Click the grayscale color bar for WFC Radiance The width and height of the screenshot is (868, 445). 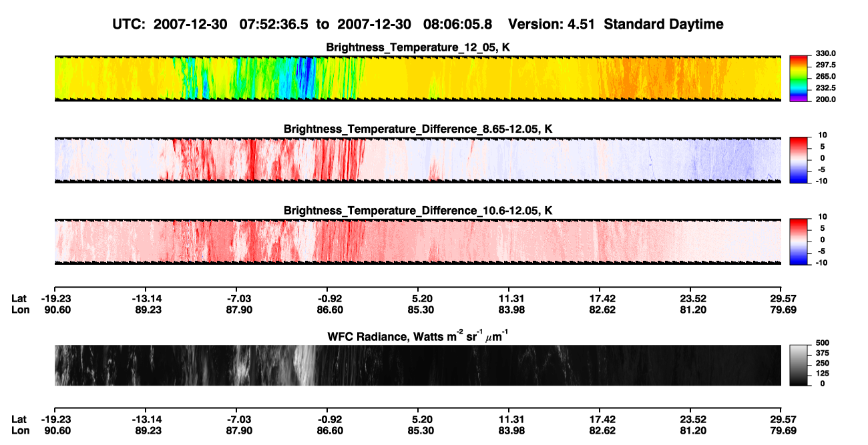click(799, 365)
